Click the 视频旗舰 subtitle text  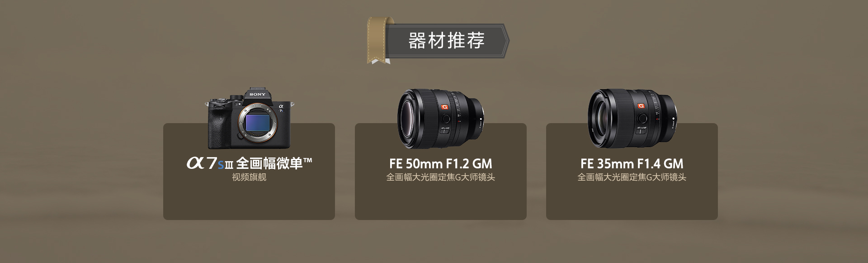pos(249,177)
